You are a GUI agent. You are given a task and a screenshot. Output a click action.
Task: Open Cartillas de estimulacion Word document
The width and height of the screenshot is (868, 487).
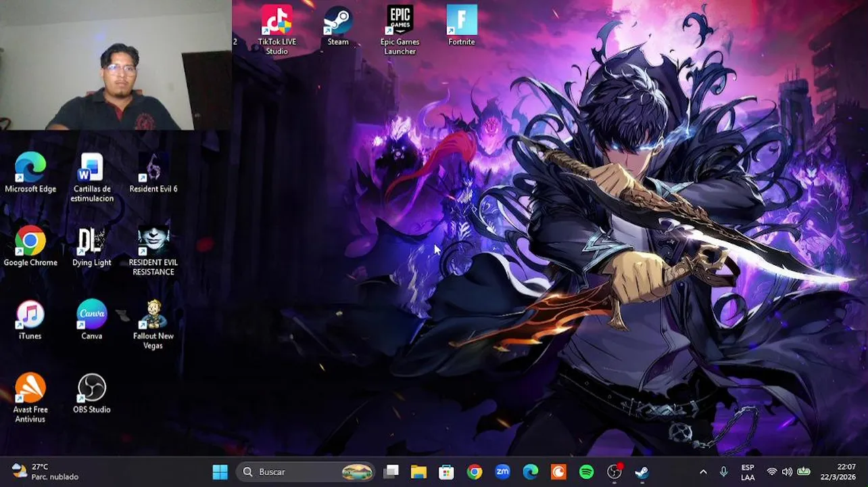92,177
